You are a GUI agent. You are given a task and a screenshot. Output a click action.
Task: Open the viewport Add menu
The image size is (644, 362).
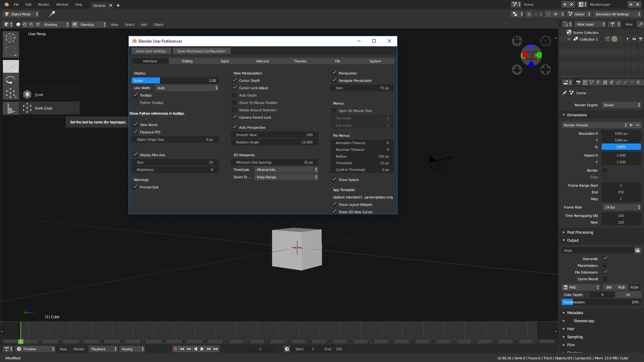coord(144,24)
